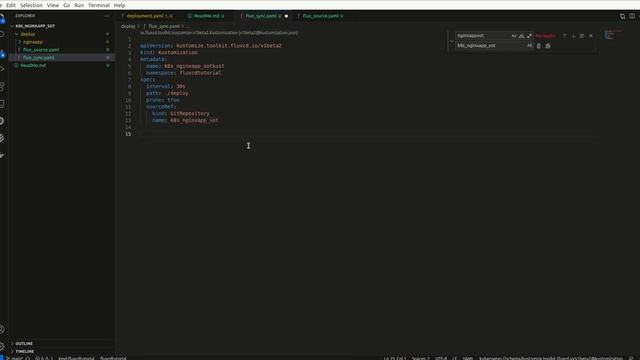Click the main branch status bar item
This screenshot has width=640, height=360.
pyautogui.click(x=16, y=358)
